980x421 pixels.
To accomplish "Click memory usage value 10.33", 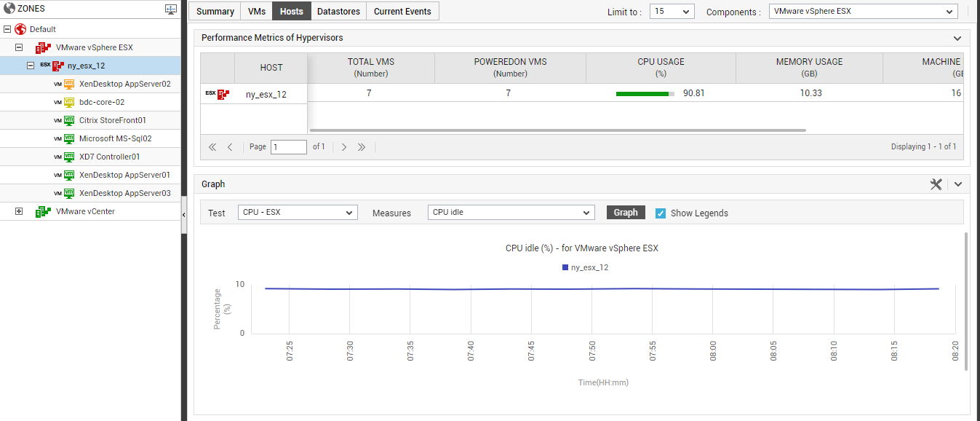I will click(x=810, y=93).
